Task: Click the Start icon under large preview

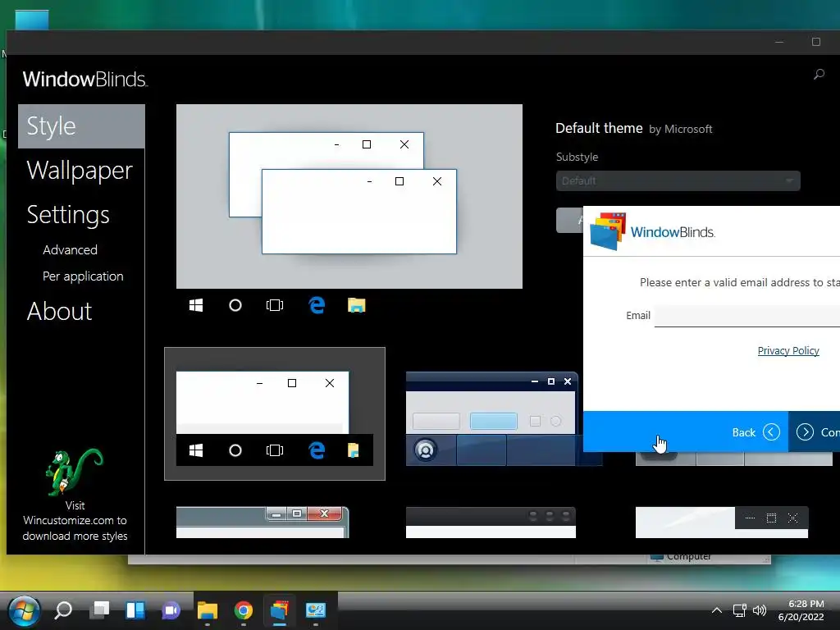Action: coord(196,305)
